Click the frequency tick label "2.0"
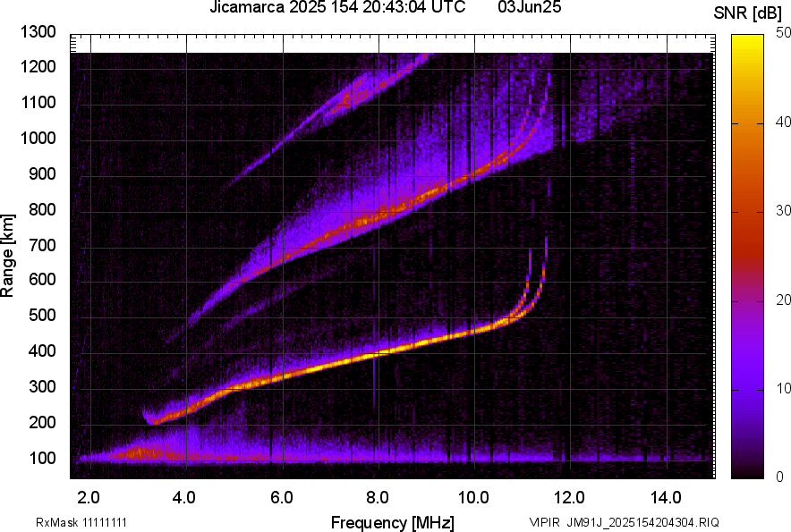Viewport: 791px width, 532px height. tap(89, 498)
